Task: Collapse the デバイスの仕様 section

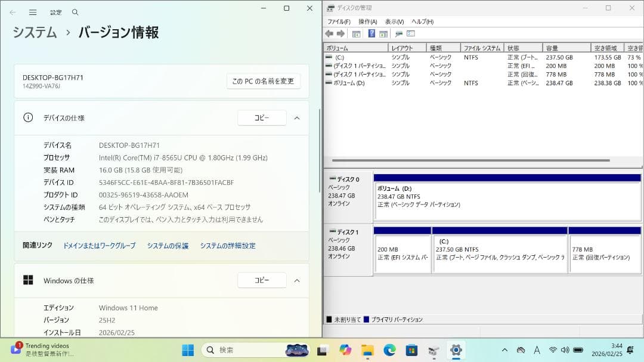Action: tap(297, 118)
